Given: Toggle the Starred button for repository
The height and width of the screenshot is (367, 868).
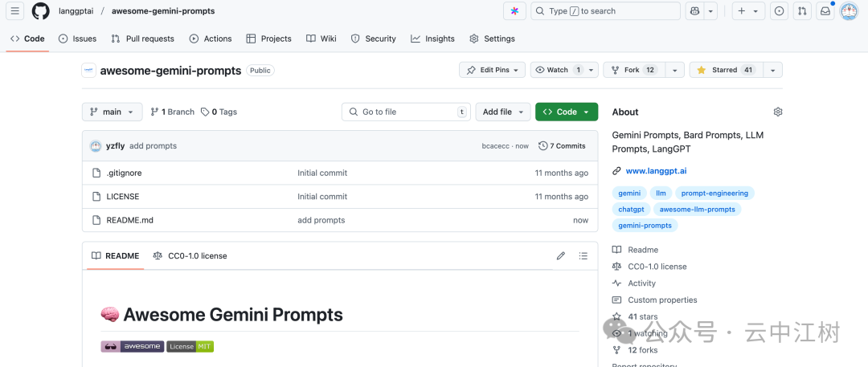Looking at the screenshot, I should click(726, 71).
